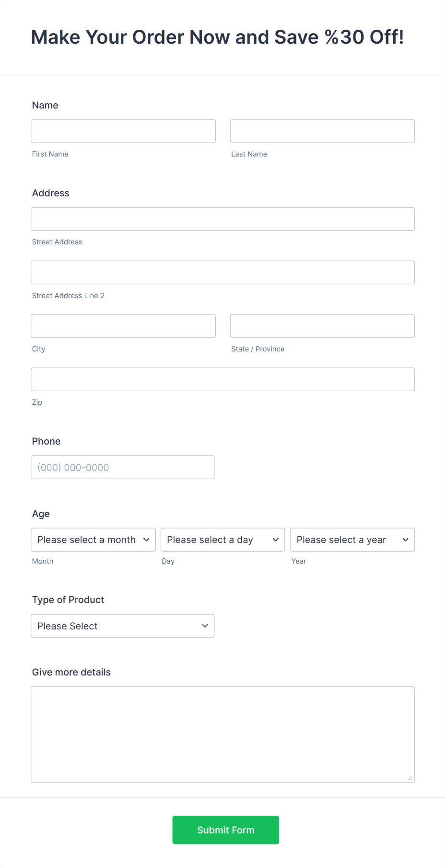The width and height of the screenshot is (446, 868).
Task: Click the Last Name input field
Action: click(x=322, y=131)
